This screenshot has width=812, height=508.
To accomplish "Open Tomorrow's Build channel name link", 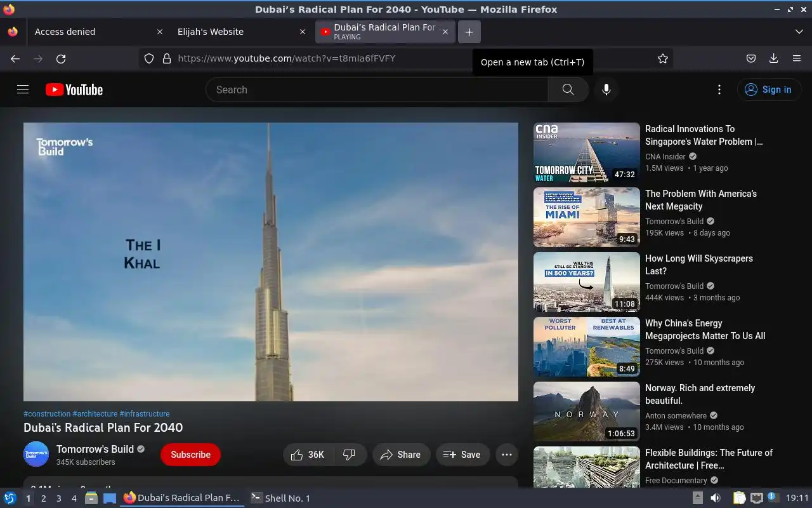I will point(95,449).
